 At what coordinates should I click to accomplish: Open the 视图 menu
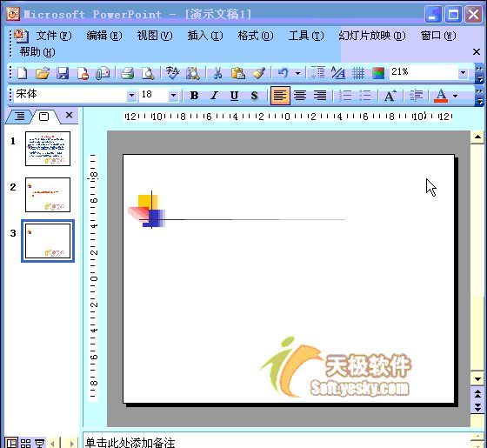point(155,36)
